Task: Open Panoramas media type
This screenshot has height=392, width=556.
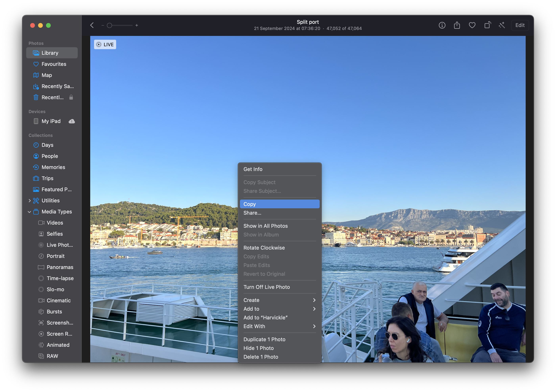Action: [x=52, y=267]
